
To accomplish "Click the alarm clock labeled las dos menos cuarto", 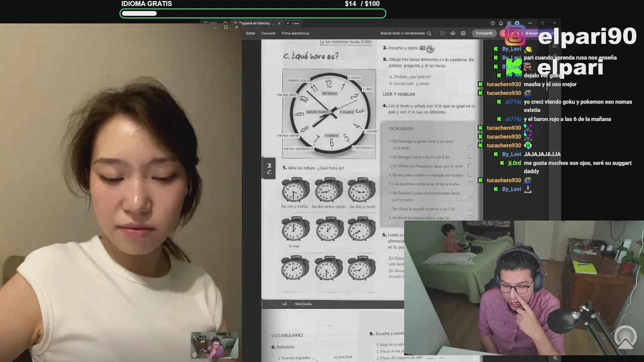I will click(x=329, y=190).
